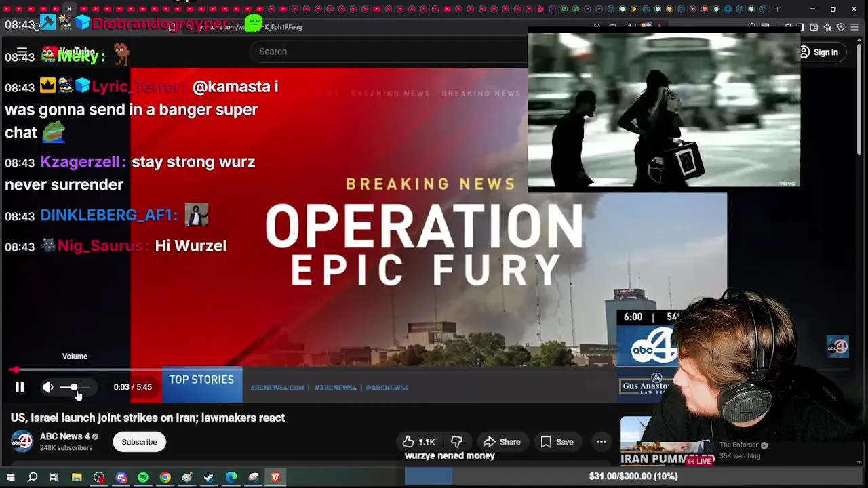This screenshot has width=868, height=488.
Task: Open File Explorer from taskbar
Action: click(77, 477)
